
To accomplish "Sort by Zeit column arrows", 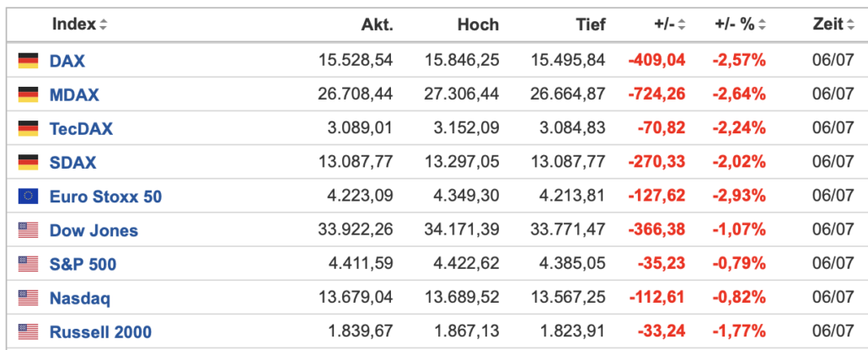I will tap(850, 25).
